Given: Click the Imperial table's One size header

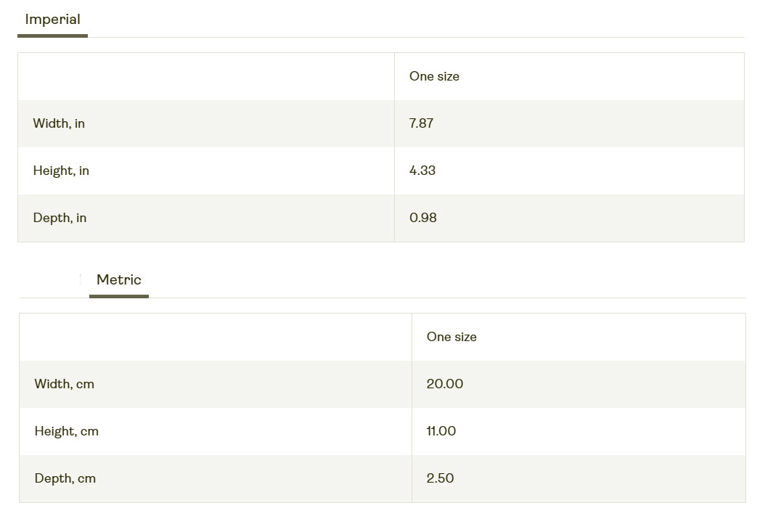Looking at the screenshot, I should tap(434, 76).
